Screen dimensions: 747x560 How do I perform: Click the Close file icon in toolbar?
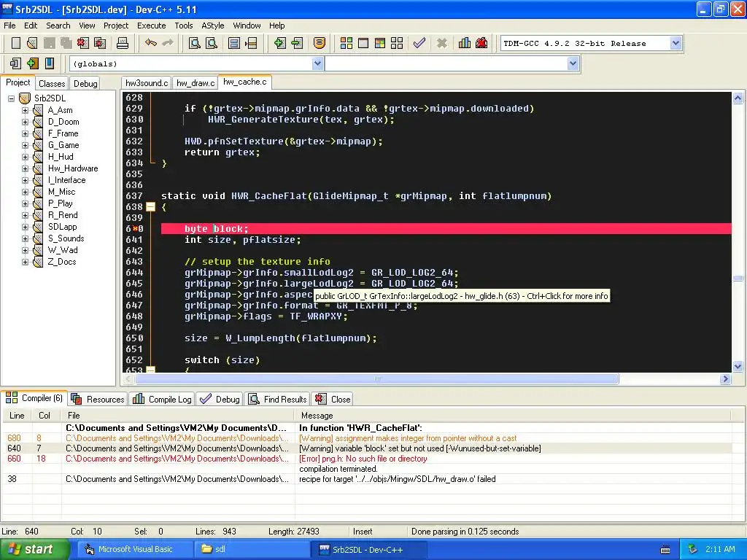coord(83,43)
